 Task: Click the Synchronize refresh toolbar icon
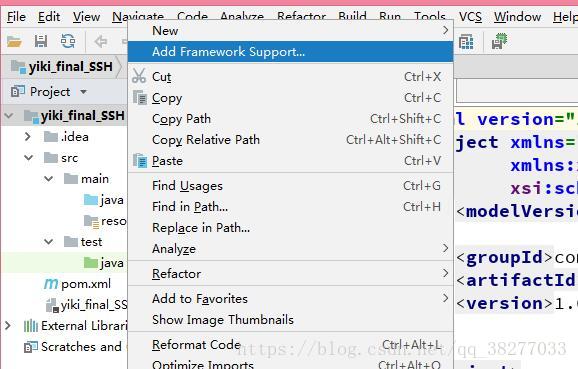tap(68, 41)
